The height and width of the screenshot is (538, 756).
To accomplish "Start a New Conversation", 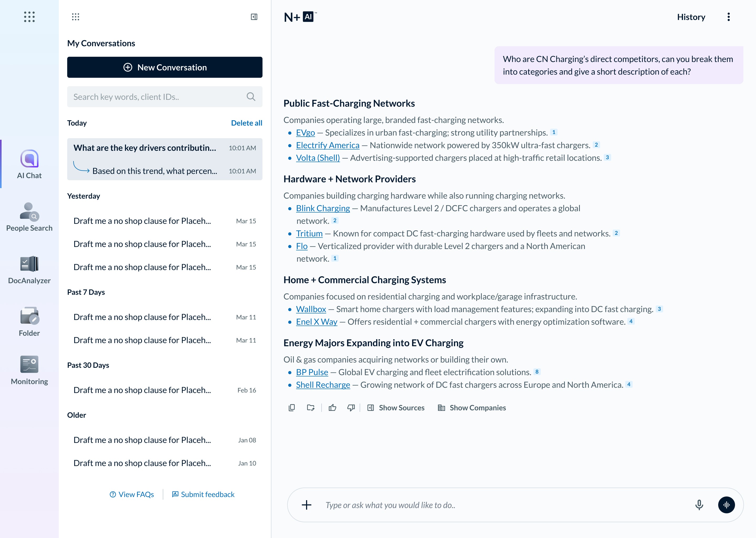I will pos(165,67).
